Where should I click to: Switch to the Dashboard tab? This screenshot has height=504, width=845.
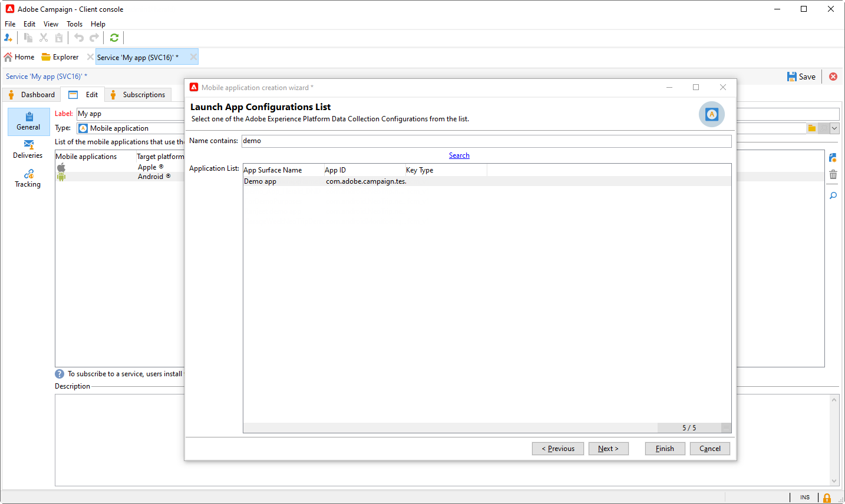click(32, 95)
